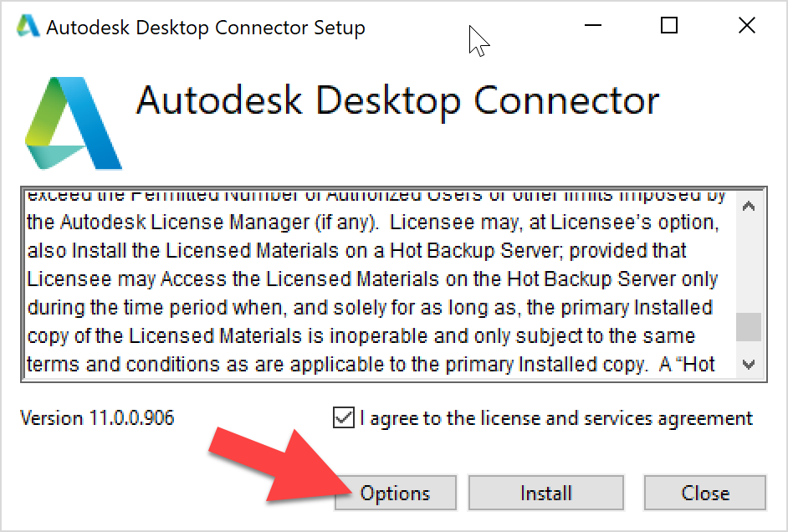
Task: Start installation with the Install button
Action: pos(545,493)
